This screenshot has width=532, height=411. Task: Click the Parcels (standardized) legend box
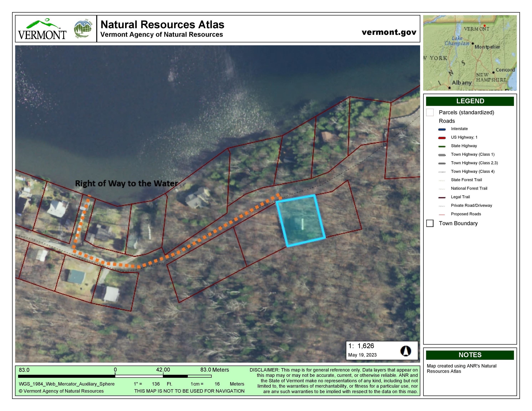click(430, 113)
